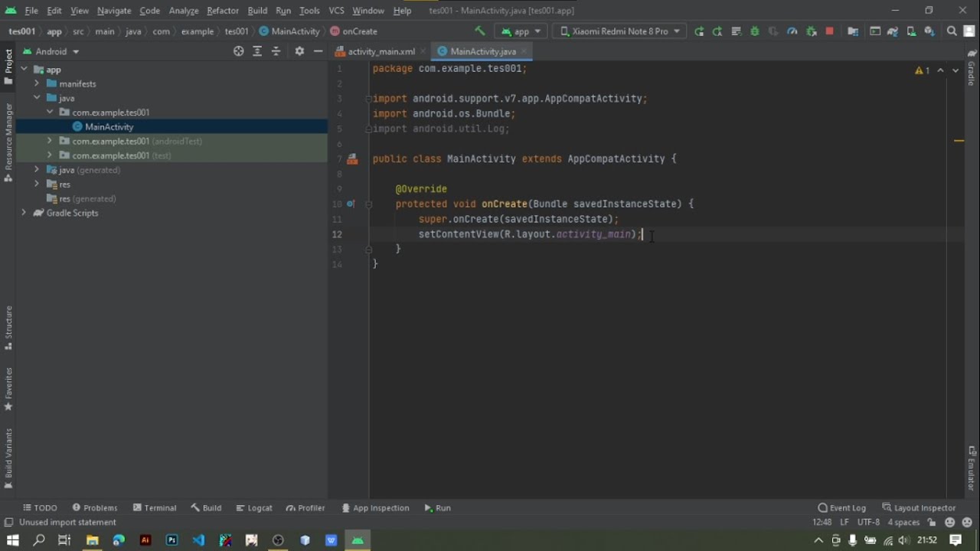Expand the res folder node

point(36,184)
